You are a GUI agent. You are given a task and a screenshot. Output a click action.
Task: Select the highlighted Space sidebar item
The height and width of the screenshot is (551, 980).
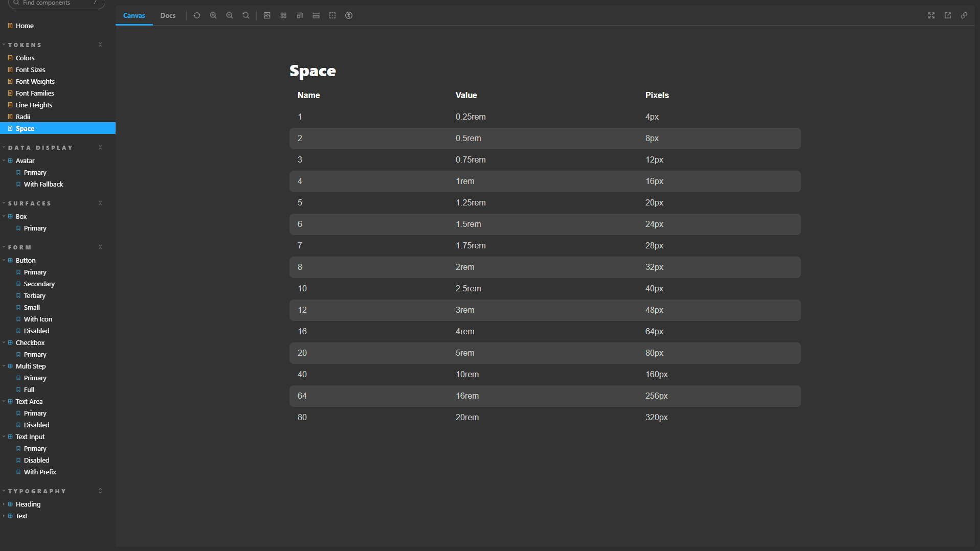click(x=58, y=128)
